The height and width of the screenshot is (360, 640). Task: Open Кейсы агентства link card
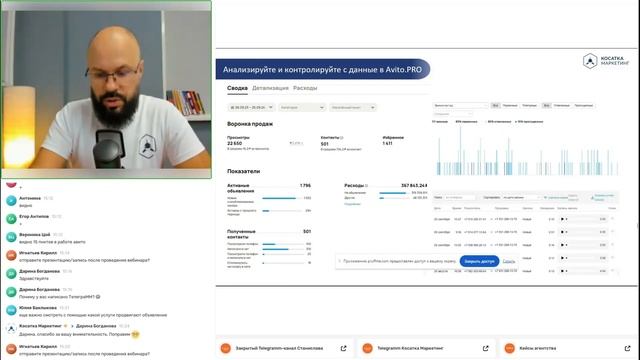(569, 348)
